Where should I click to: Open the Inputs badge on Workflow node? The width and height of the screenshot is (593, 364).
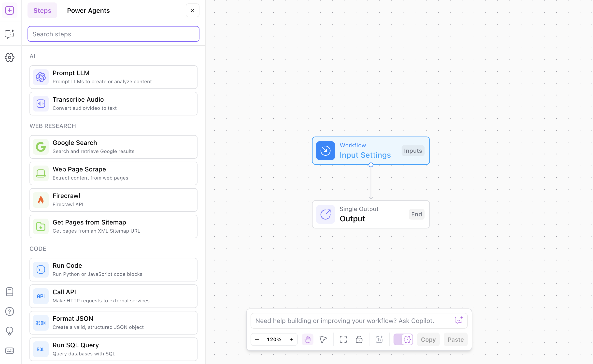pyautogui.click(x=412, y=151)
